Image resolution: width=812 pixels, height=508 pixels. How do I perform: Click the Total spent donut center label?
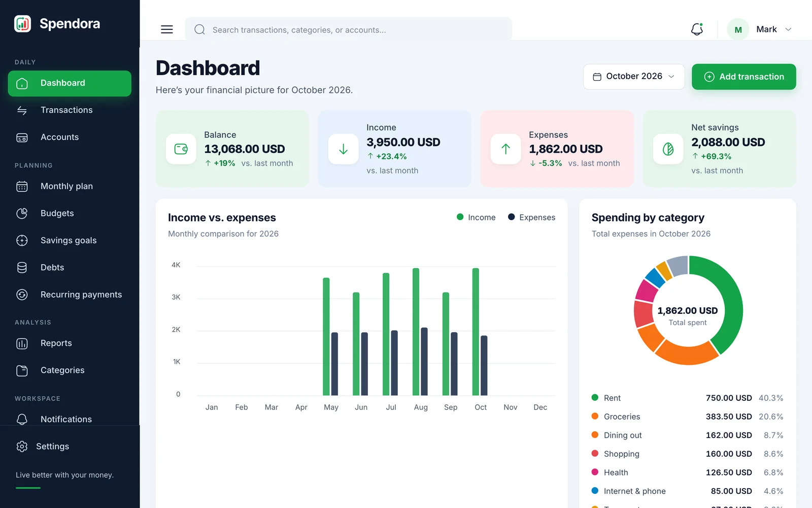(688, 323)
